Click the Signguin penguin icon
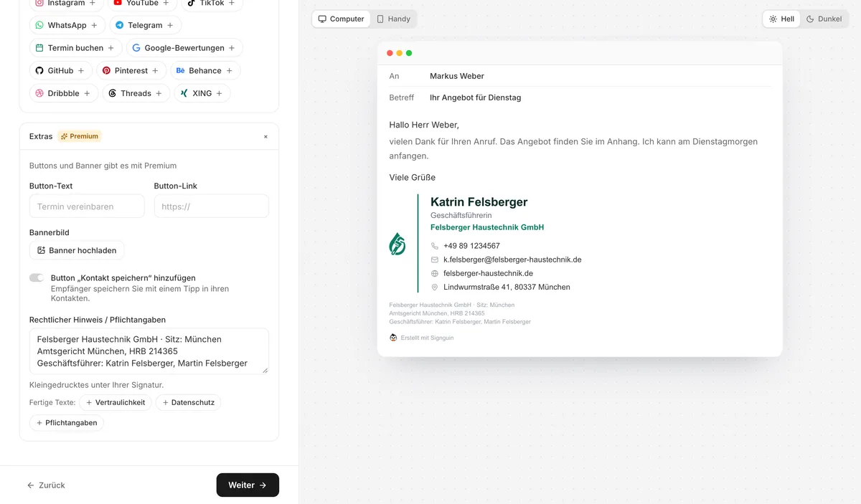The image size is (861, 504). (393, 338)
